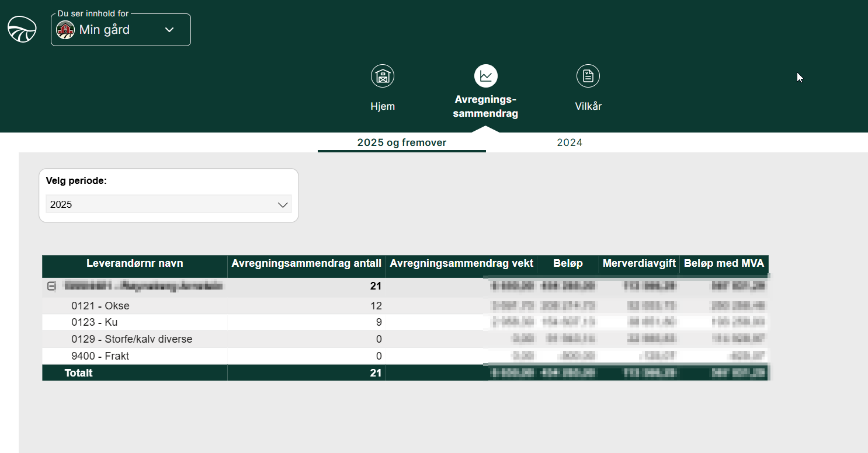Click the Avregningssammendrag chart icon
The height and width of the screenshot is (453, 868).
[x=485, y=76]
